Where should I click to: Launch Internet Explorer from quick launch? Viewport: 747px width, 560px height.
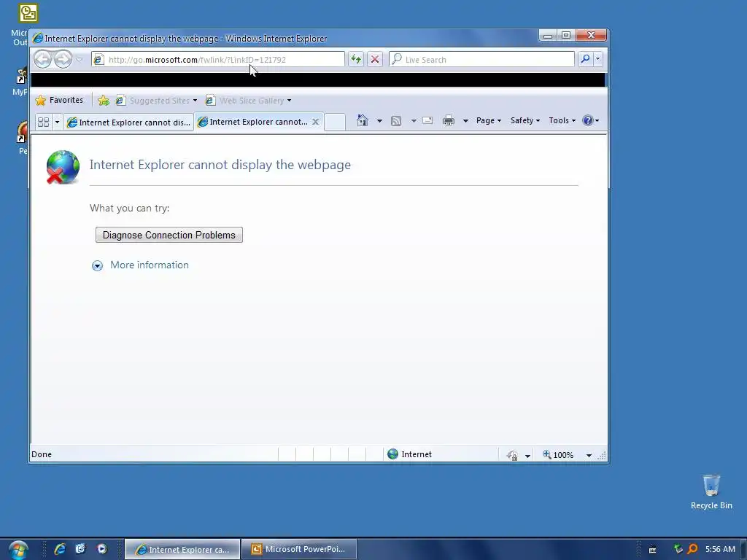coord(60,549)
